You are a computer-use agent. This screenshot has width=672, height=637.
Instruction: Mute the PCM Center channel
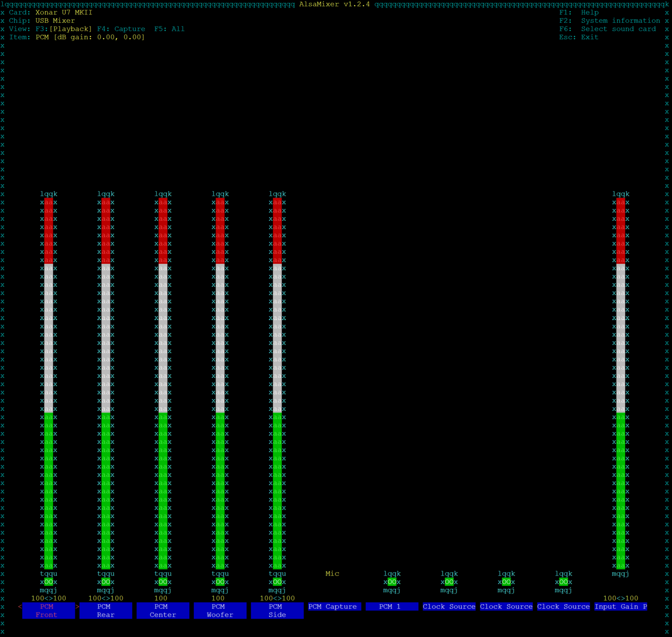(163, 582)
